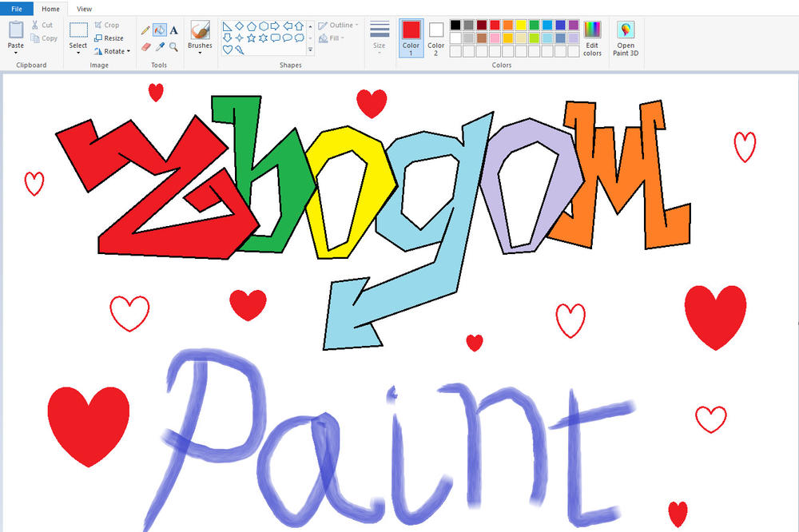799x532 pixels.
Task: Expand the Rotate options
Action: pos(114,51)
